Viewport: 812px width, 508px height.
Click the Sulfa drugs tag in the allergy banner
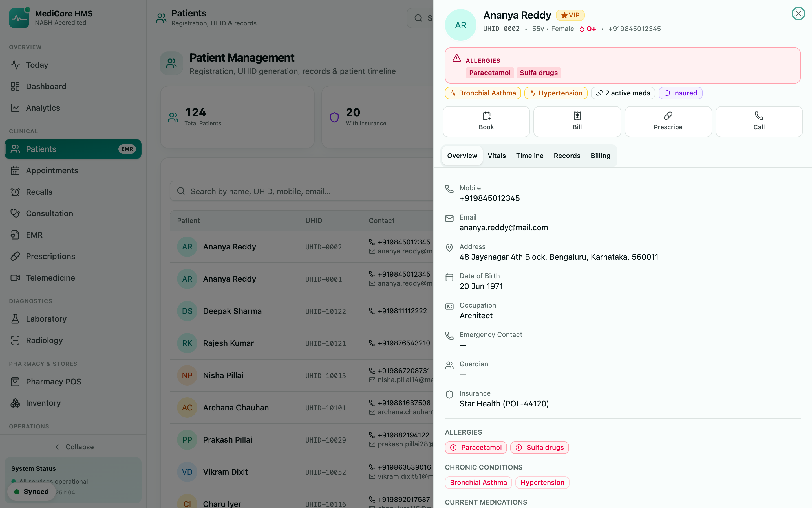click(539, 73)
